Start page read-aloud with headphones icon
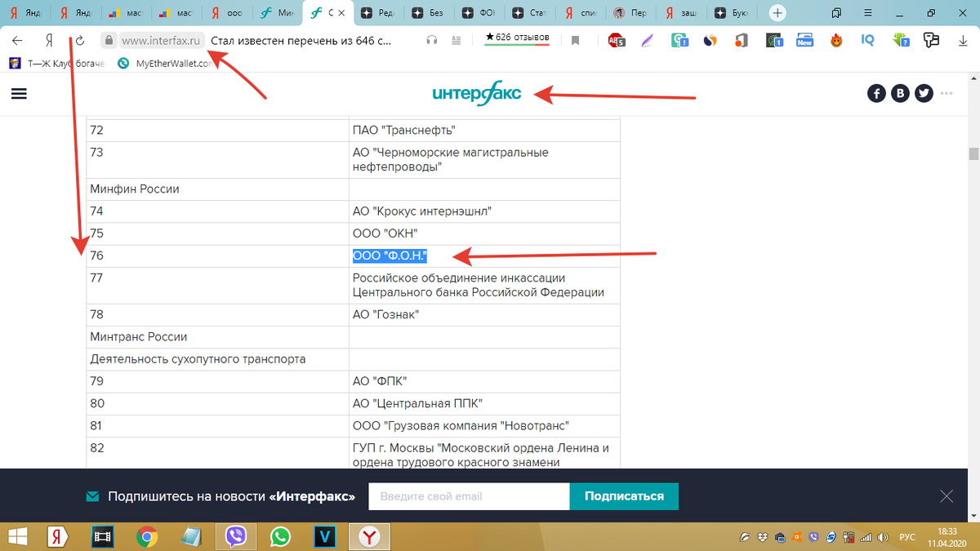980x551 pixels. (x=432, y=40)
